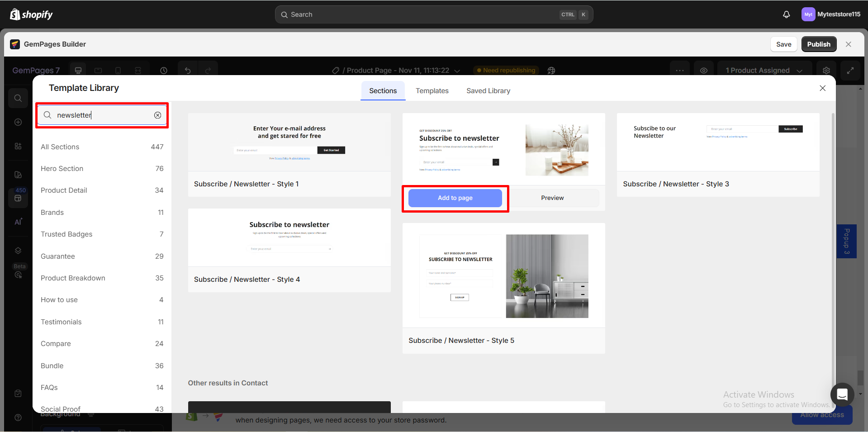Screen dimensions: 868x432
Task: Click the Shopify logo
Action: pyautogui.click(x=31, y=14)
